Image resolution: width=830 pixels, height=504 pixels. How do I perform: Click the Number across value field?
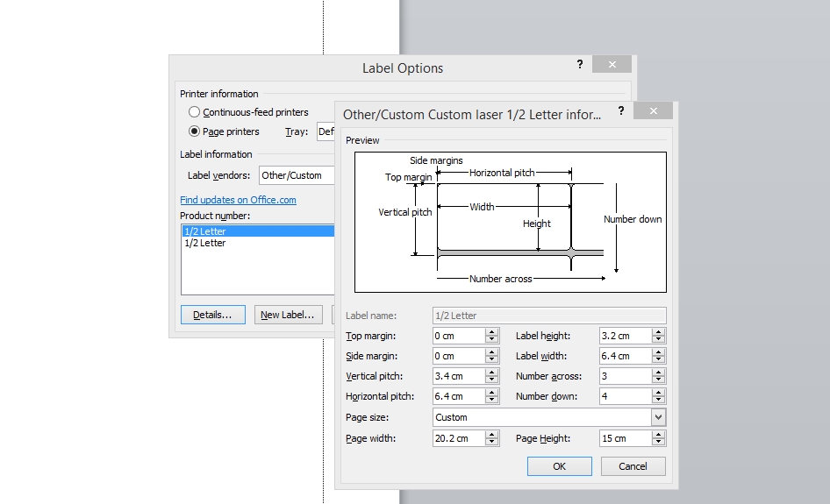pos(626,376)
